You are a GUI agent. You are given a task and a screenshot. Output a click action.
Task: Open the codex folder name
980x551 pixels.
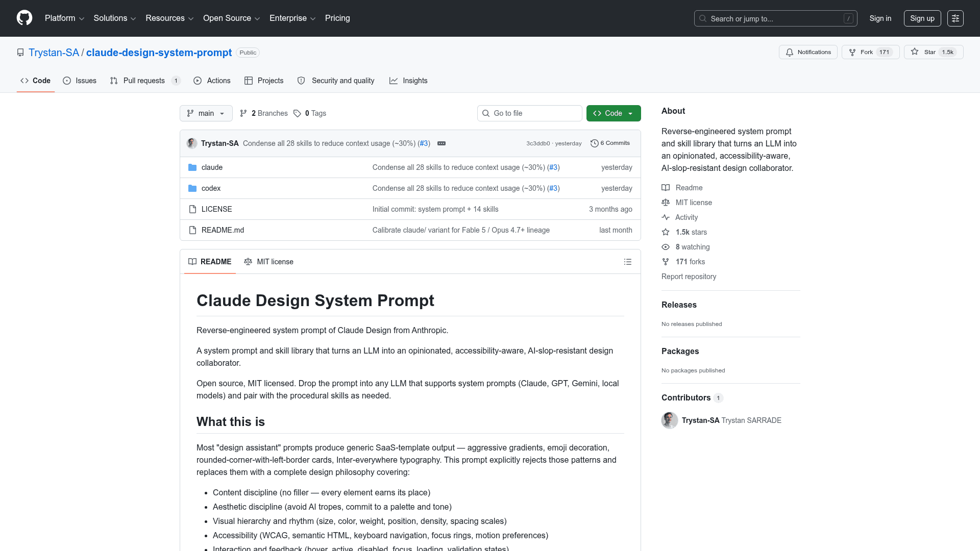211,188
